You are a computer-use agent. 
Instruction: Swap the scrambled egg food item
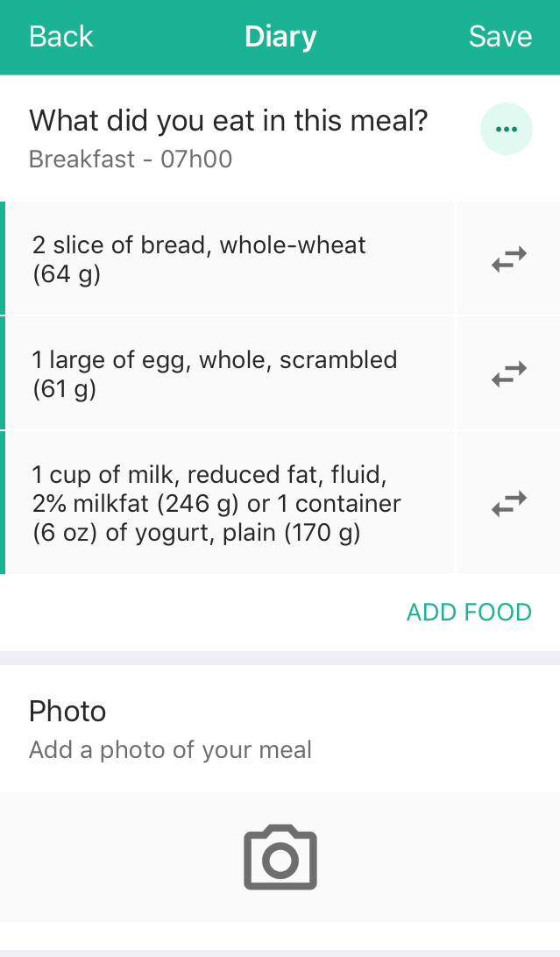tap(507, 372)
